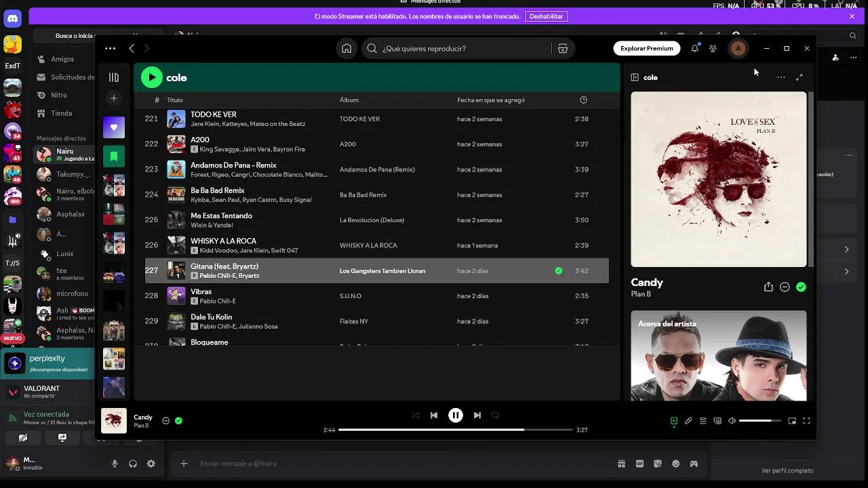Click the Candy thumbnail in the player bar
This screenshot has width=868, height=488.
point(114,421)
